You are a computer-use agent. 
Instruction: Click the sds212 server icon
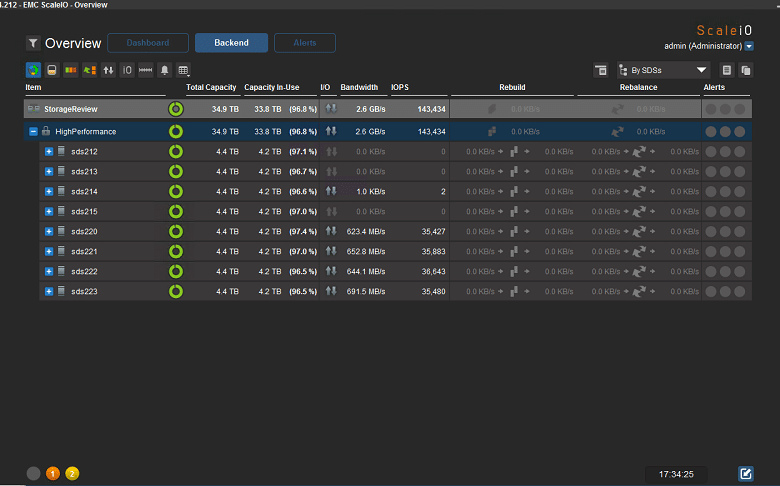61,151
